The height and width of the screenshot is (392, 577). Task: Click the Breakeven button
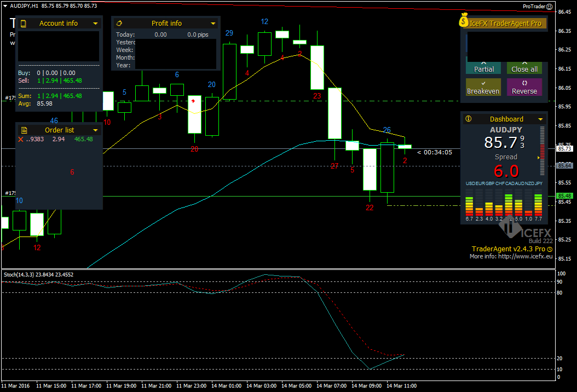point(483,87)
